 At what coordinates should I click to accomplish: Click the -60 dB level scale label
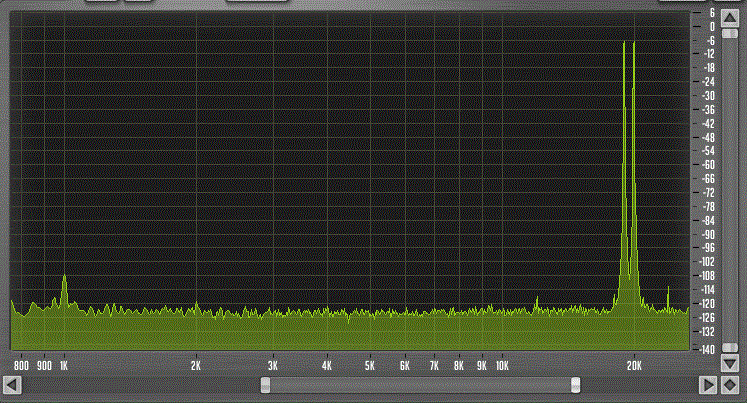(x=708, y=165)
